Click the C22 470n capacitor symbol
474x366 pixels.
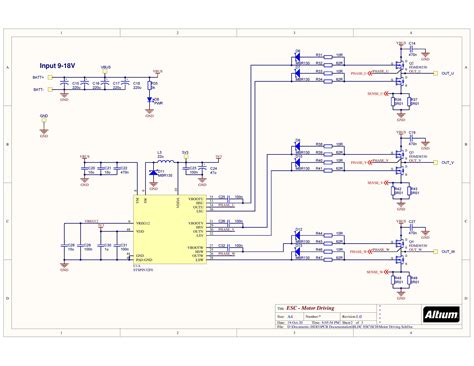point(117,168)
